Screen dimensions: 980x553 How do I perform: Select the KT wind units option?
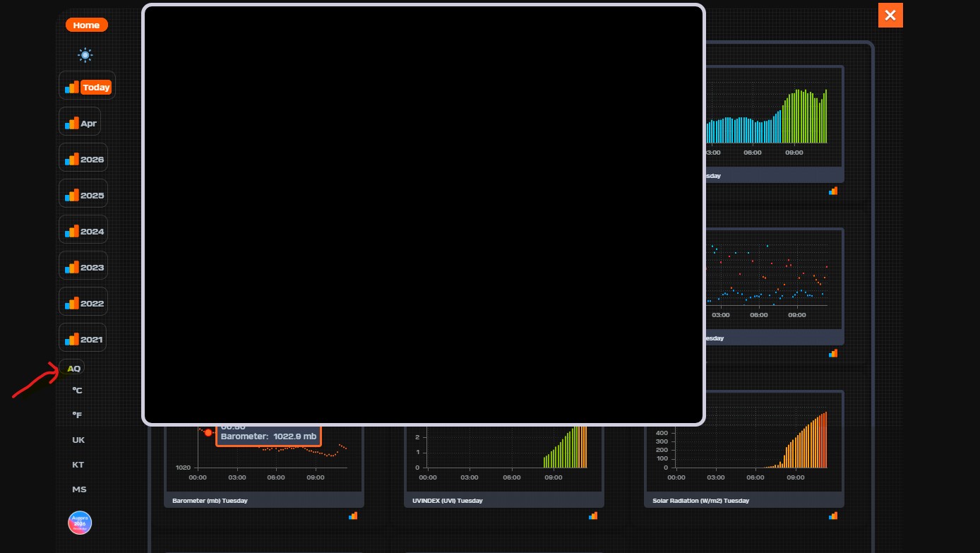pos(78,465)
